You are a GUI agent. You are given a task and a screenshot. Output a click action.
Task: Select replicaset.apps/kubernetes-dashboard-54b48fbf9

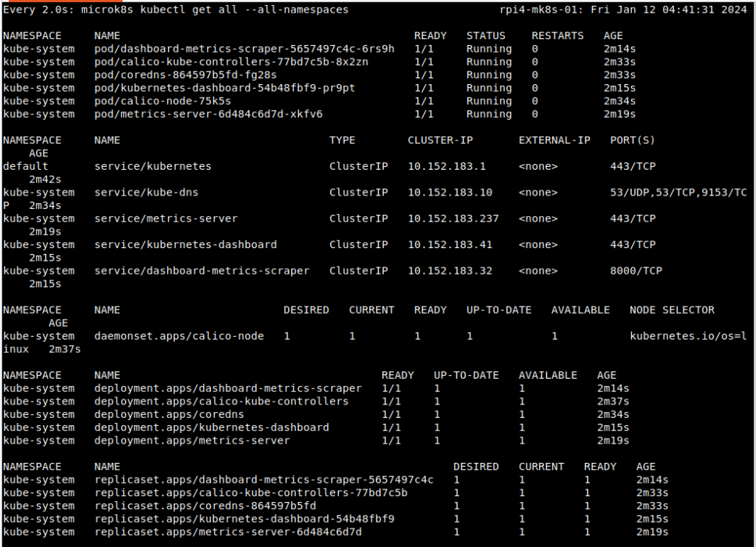[x=244, y=519]
